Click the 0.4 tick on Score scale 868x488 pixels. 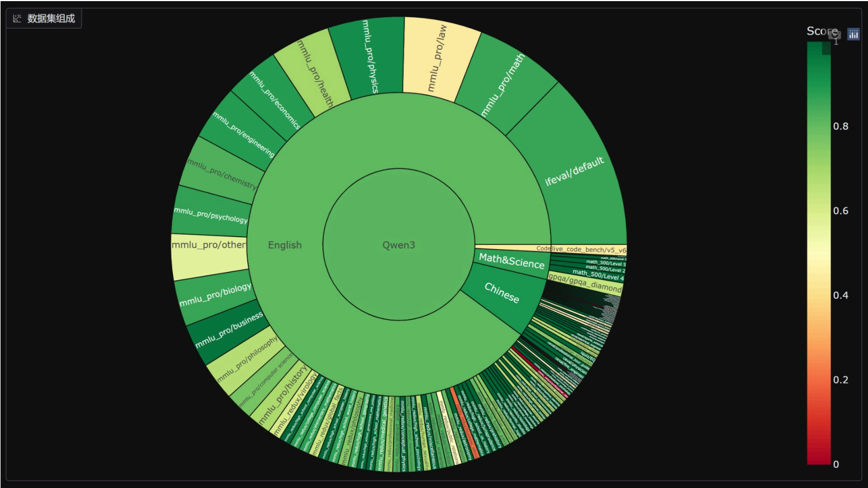tap(840, 295)
